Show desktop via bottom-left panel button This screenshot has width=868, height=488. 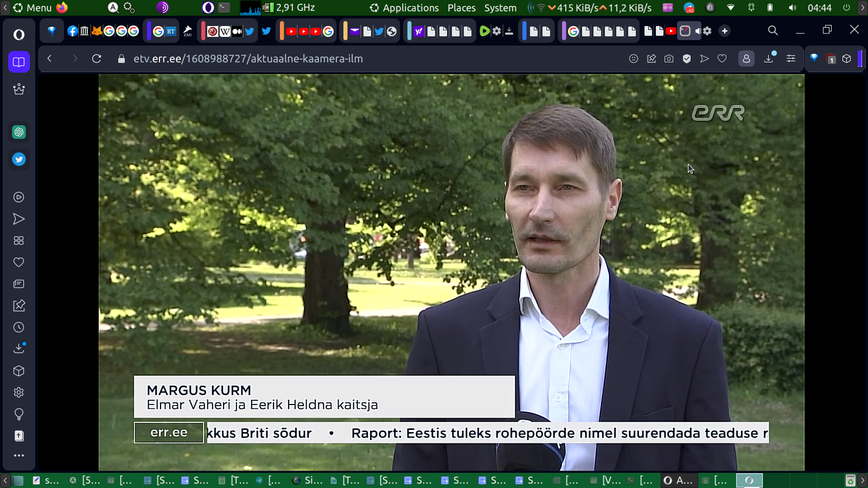click(18, 480)
